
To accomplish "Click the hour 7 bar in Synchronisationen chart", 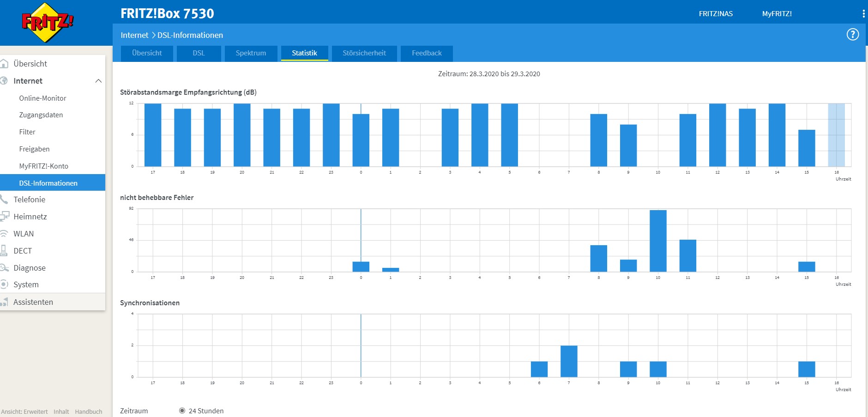I will 569,361.
